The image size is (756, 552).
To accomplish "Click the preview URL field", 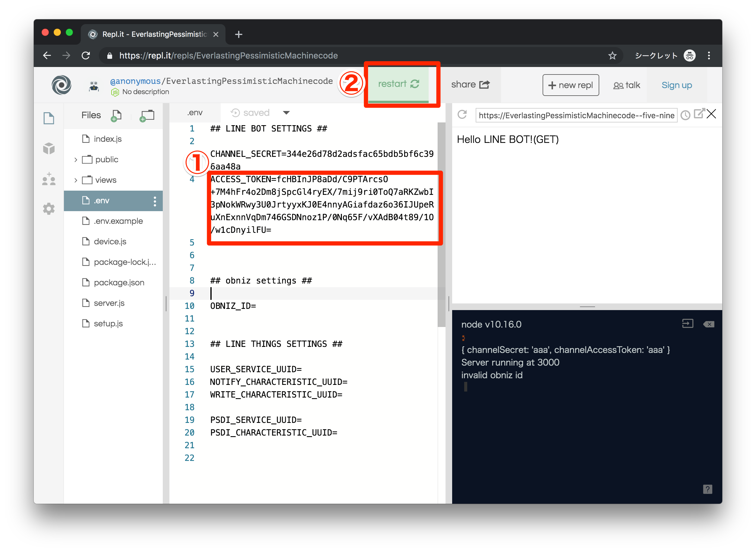I will click(x=576, y=115).
